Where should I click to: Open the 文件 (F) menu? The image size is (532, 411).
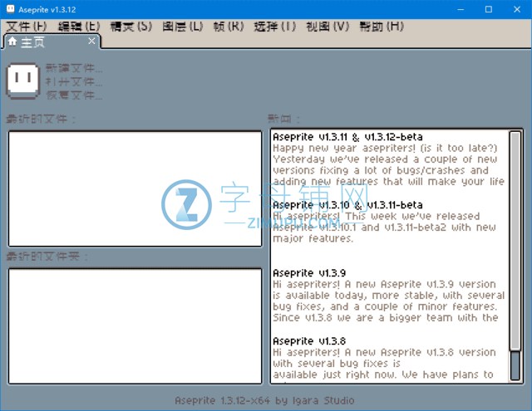[26, 27]
